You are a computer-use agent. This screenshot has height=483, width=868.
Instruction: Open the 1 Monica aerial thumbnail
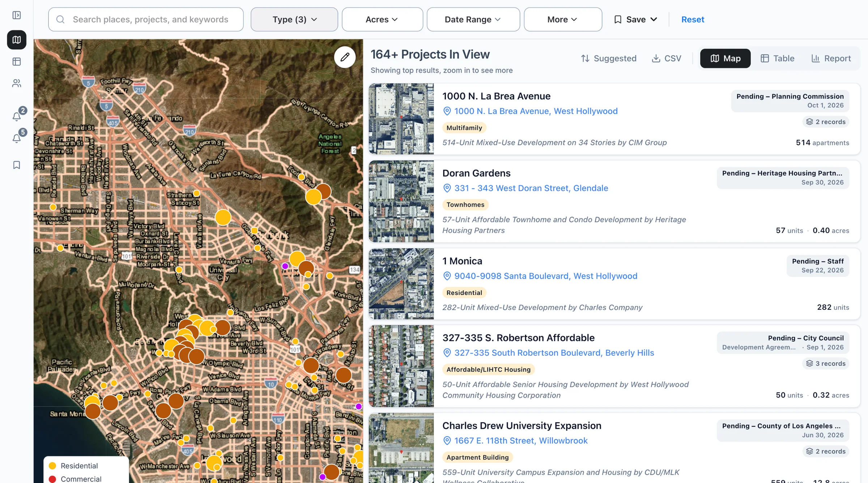pyautogui.click(x=401, y=284)
